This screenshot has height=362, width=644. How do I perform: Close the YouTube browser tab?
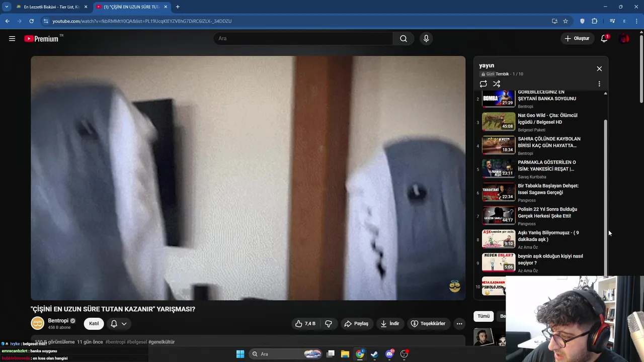coord(165,7)
